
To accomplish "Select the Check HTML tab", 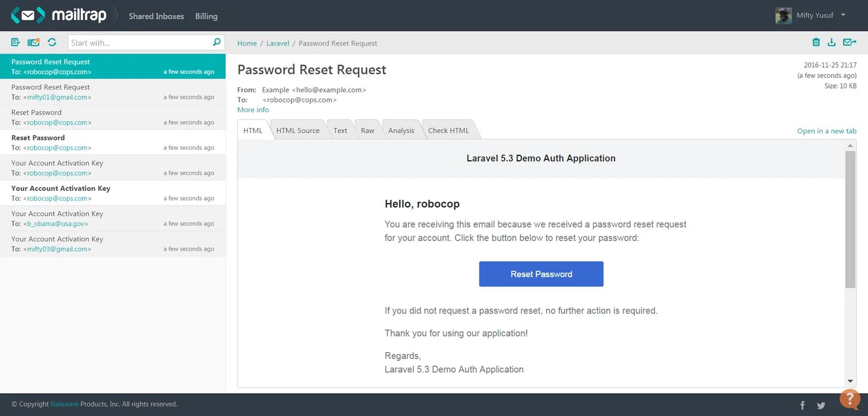I will [448, 131].
